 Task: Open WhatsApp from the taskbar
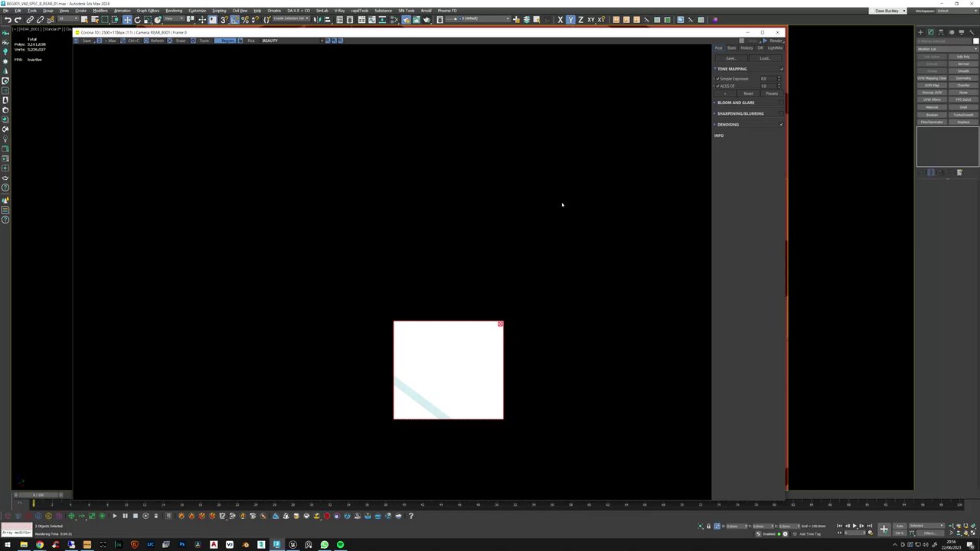click(x=325, y=545)
